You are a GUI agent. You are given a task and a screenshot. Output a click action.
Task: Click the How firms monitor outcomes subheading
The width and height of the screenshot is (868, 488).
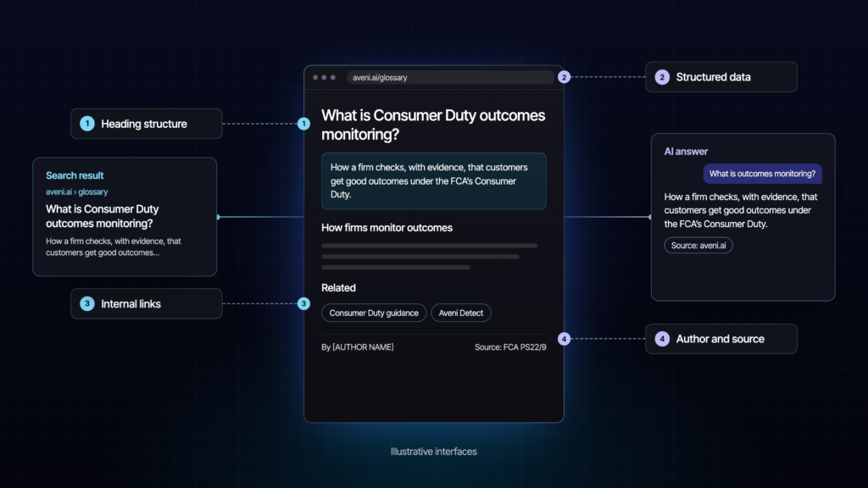point(387,228)
